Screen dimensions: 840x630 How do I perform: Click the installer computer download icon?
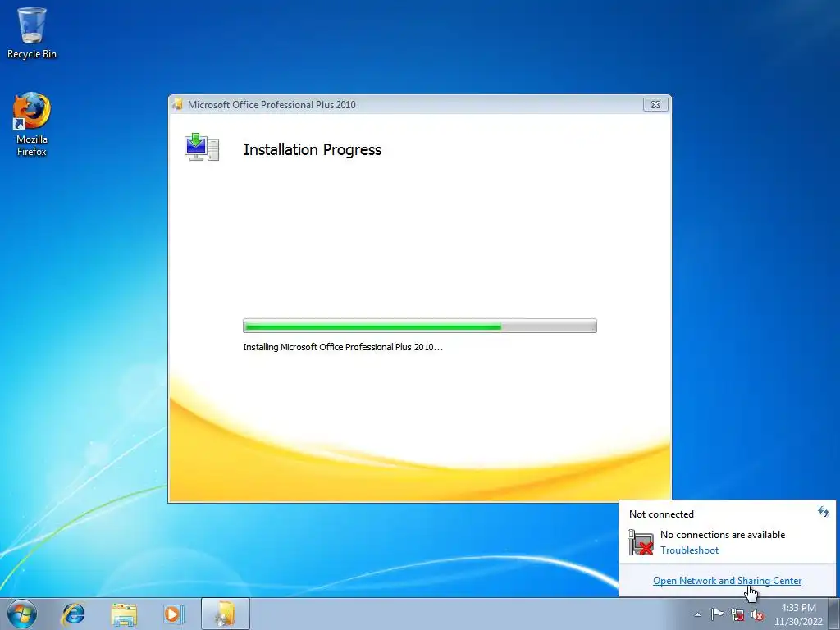coord(202,148)
